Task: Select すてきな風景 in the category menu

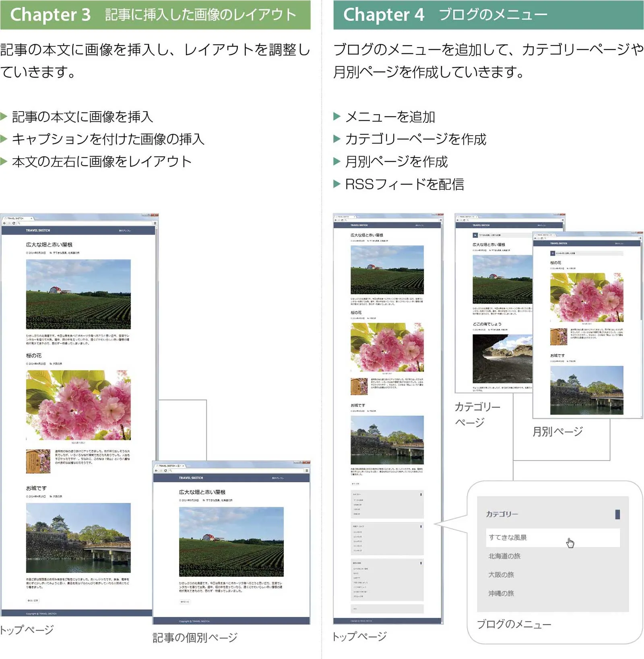Action: tap(508, 537)
